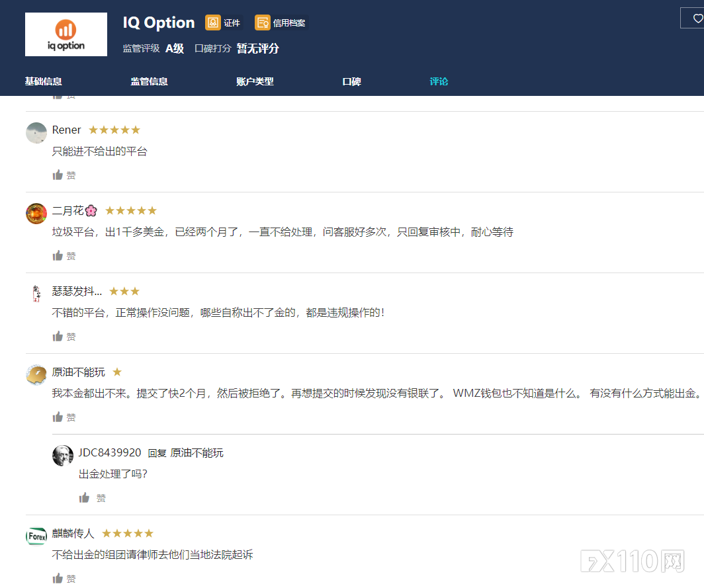
Task: Click username Rener
Action: pyautogui.click(x=66, y=130)
